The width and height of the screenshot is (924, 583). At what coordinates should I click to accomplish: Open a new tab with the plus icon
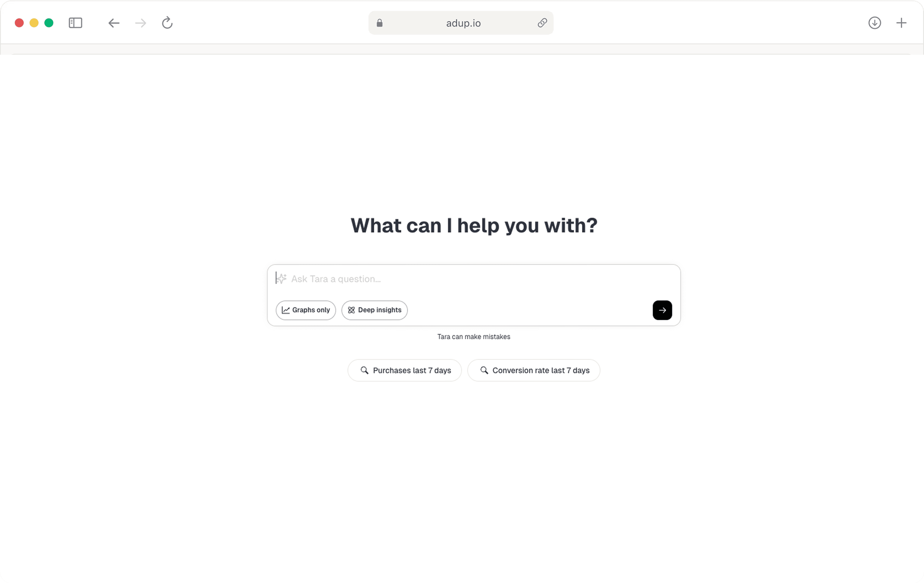[901, 23]
